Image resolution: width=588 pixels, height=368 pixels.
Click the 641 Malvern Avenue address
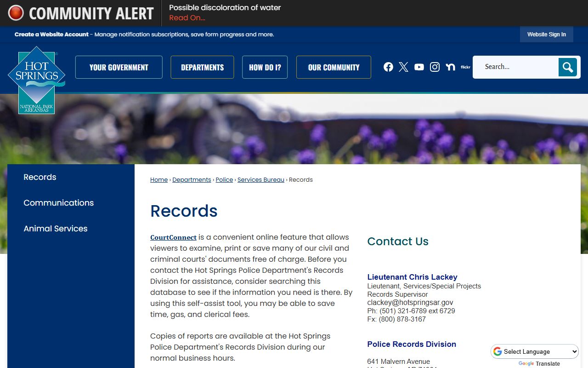pos(399,362)
